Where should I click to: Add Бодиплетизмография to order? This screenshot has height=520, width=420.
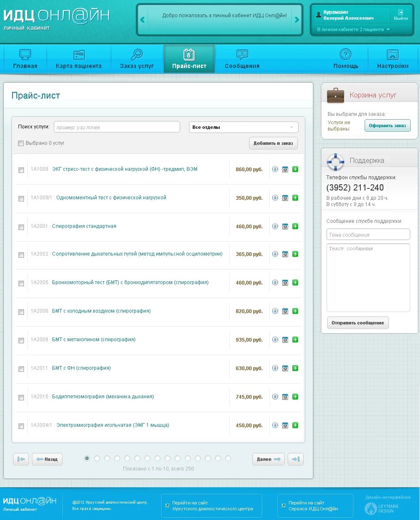tap(295, 397)
